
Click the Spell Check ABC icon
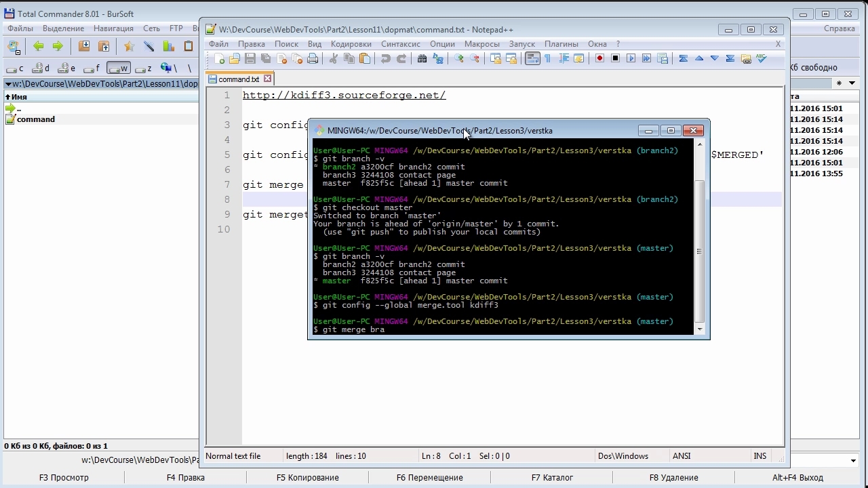click(x=762, y=59)
